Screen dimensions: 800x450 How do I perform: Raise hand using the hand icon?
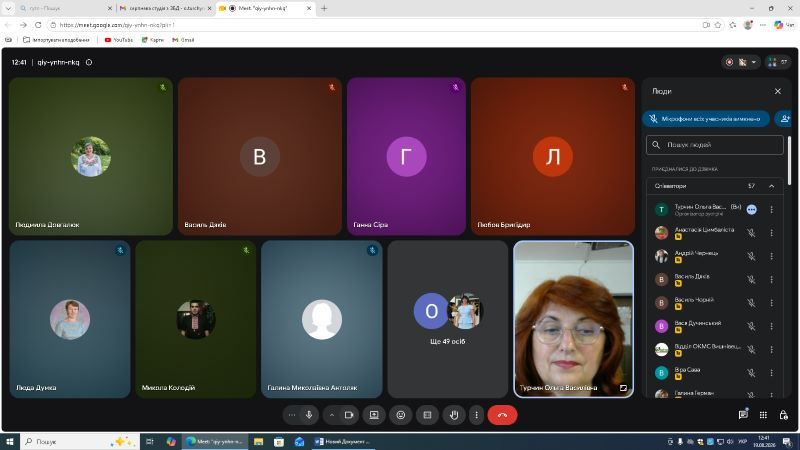click(x=454, y=415)
